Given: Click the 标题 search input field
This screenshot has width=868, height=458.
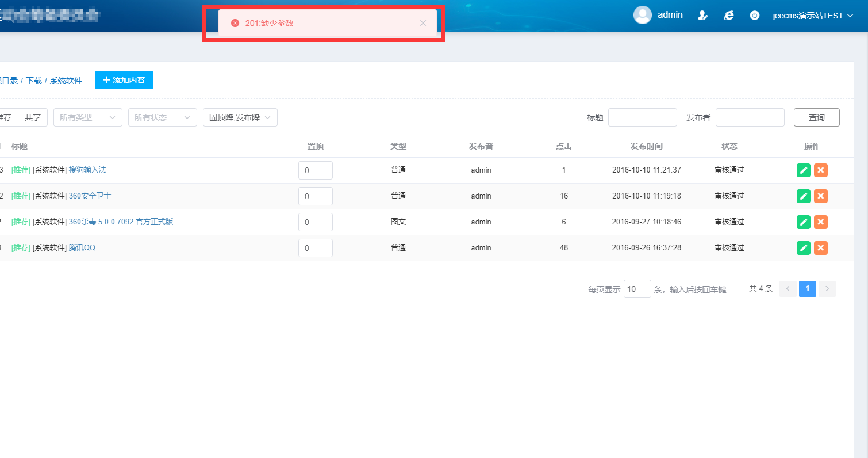Looking at the screenshot, I should click(642, 117).
